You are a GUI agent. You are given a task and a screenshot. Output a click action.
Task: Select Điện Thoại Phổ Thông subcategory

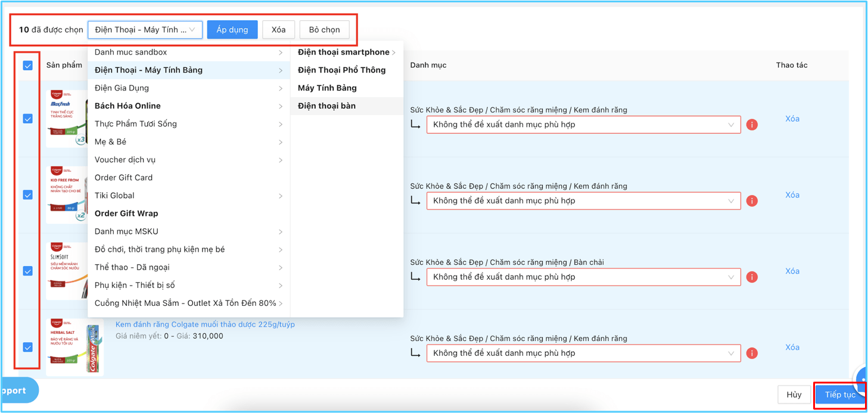(347, 70)
